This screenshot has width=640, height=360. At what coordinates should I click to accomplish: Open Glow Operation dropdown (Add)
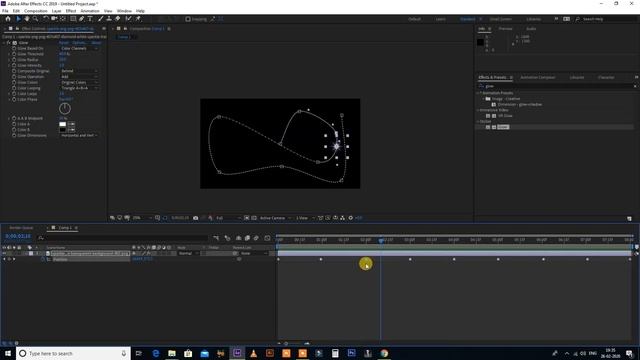(79, 77)
